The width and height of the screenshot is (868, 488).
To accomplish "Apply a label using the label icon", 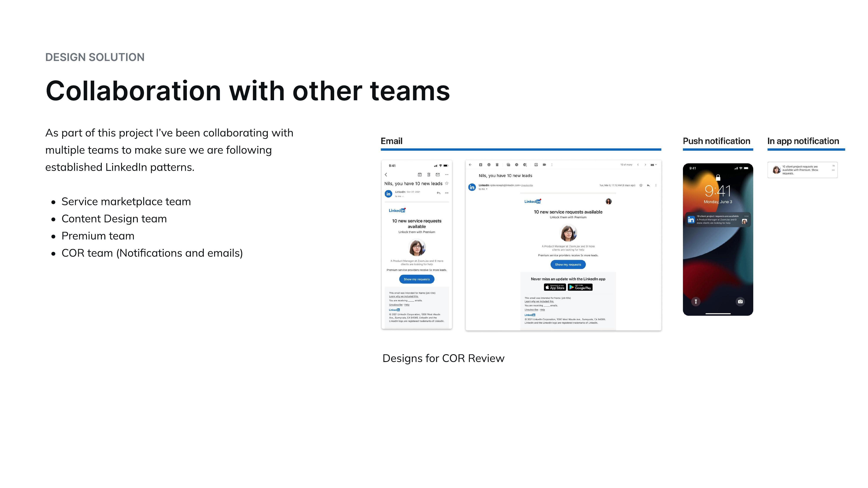I will [545, 165].
